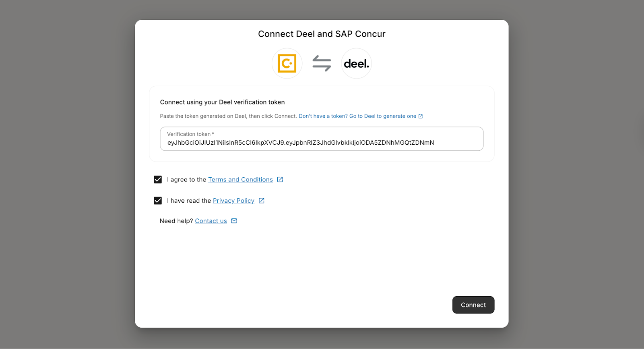Open external-link icon next to Privacy Policy
The width and height of the screenshot is (644, 349).
[x=262, y=201]
